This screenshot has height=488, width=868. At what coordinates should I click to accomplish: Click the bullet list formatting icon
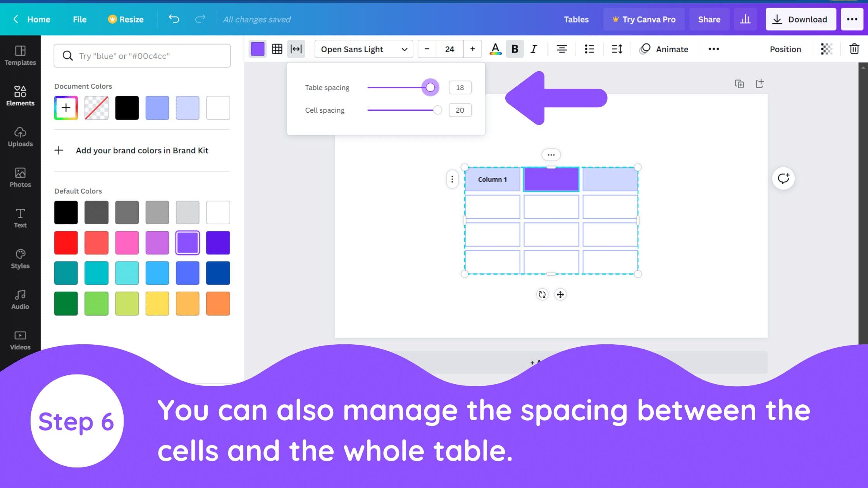tap(589, 49)
